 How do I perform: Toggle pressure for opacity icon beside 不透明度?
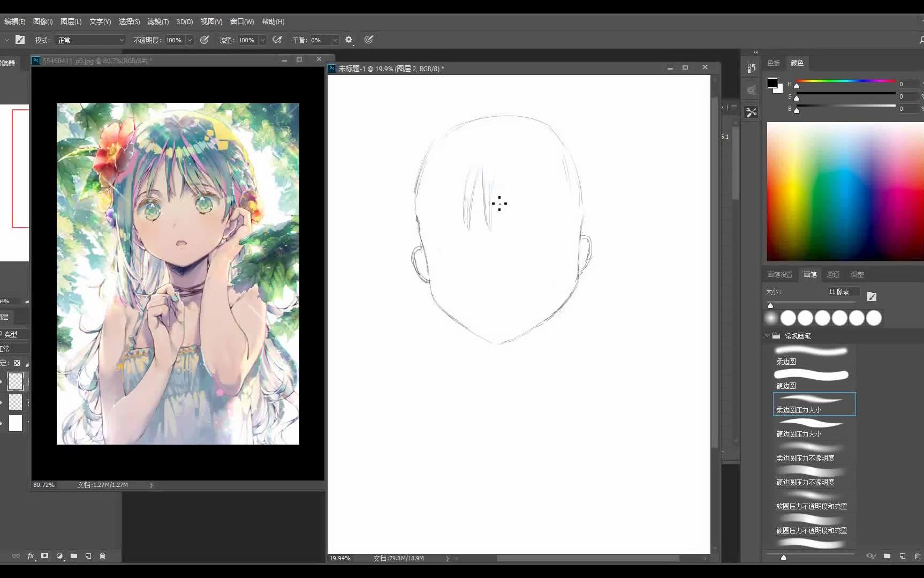(x=205, y=40)
